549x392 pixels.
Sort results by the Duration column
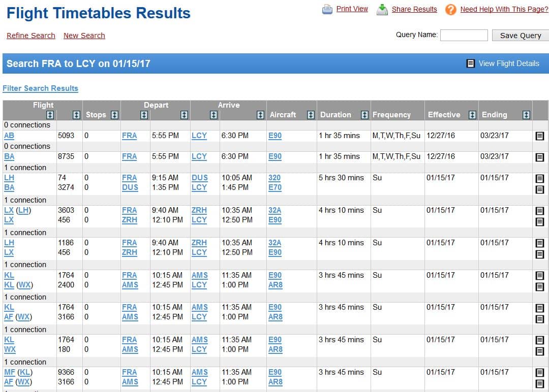tap(364, 115)
